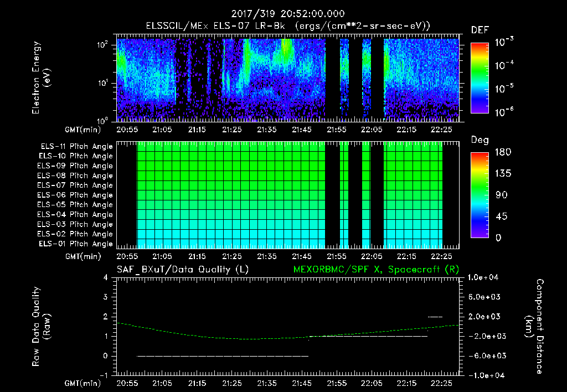Click the 21:35 tick label under the spectrogram

point(267,130)
